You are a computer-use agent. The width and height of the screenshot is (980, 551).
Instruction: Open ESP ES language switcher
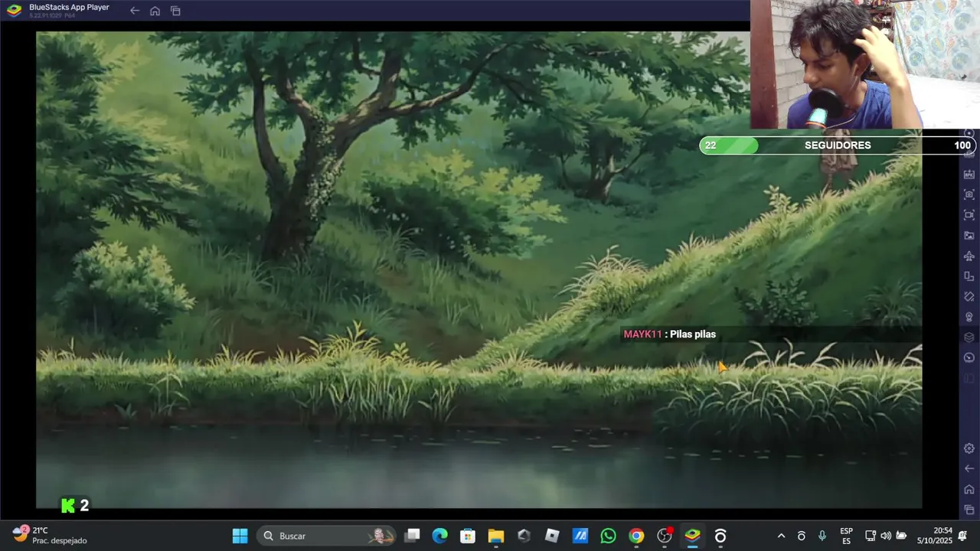pos(847,536)
